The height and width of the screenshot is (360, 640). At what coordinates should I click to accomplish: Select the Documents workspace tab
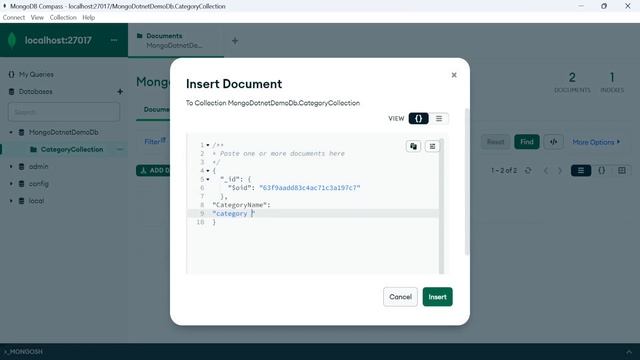point(176,40)
